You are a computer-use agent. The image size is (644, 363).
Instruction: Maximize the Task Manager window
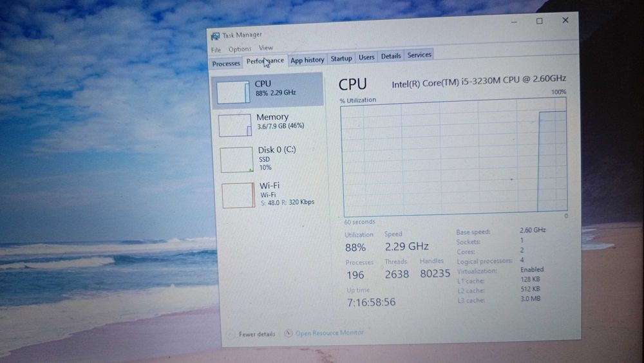click(539, 21)
